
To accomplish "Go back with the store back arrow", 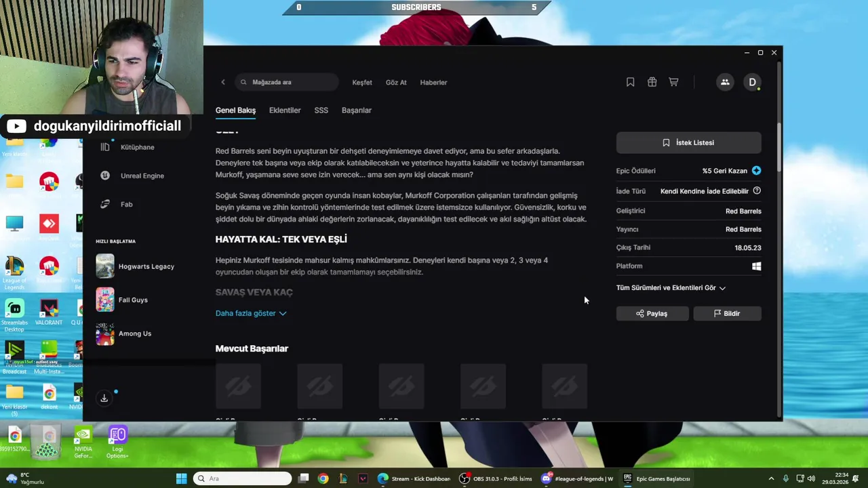I will click(223, 82).
